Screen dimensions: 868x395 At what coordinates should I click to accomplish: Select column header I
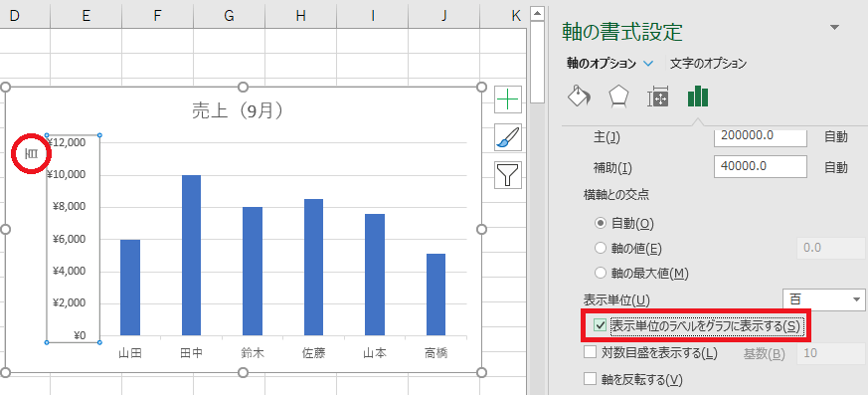[373, 16]
